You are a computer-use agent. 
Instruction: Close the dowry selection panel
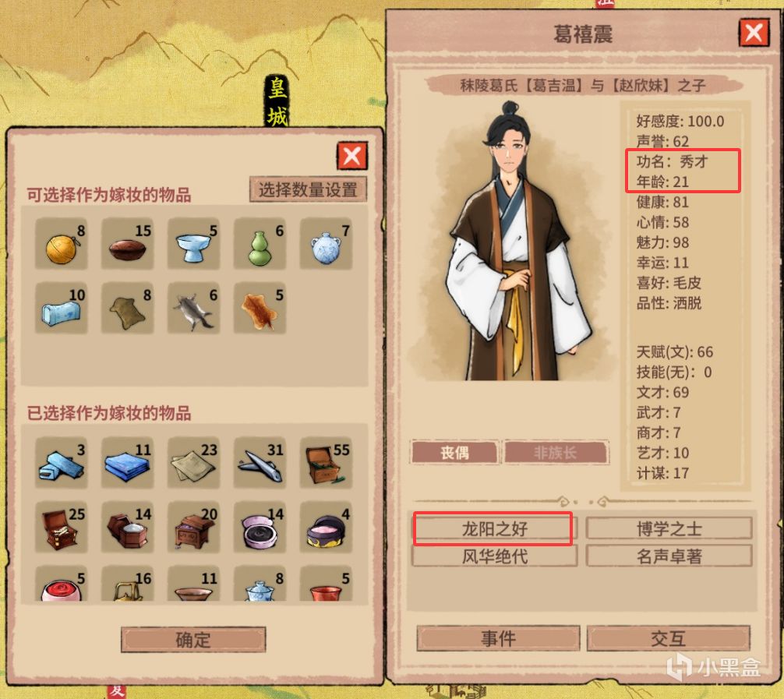pos(352,156)
